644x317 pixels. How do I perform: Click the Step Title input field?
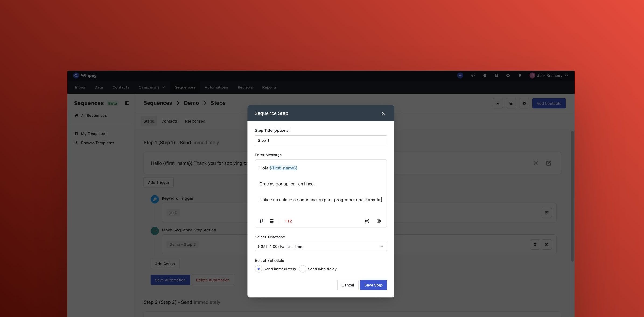[x=321, y=140]
